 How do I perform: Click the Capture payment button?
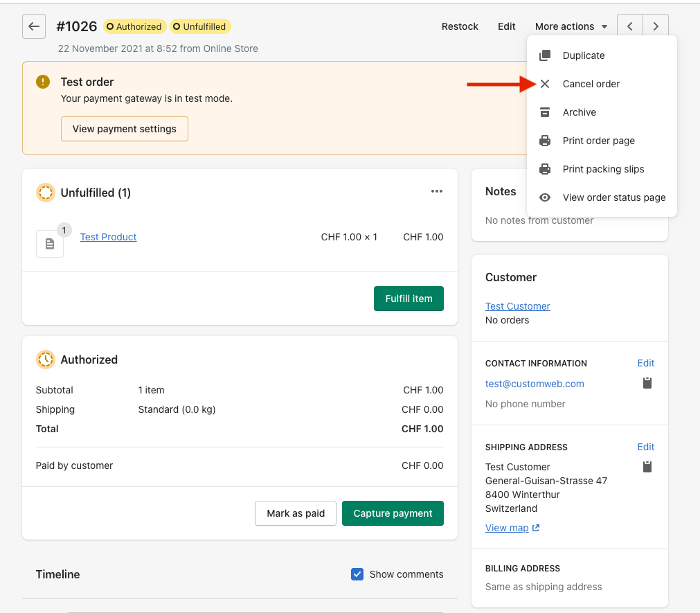pyautogui.click(x=393, y=513)
